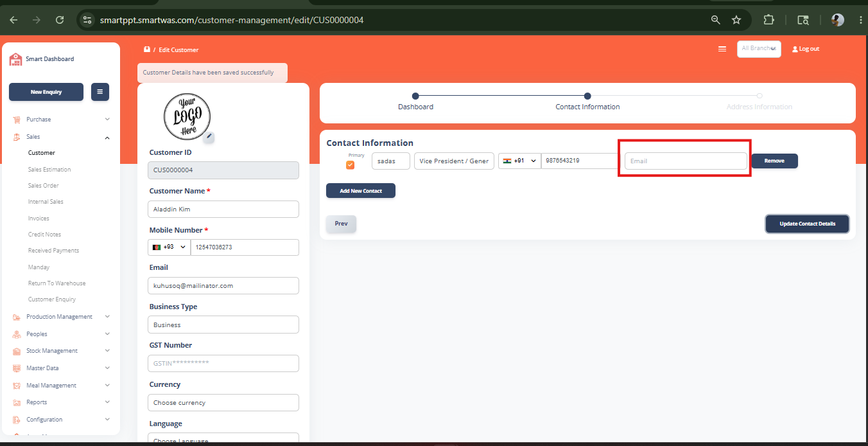This screenshot has width=868, height=446.
Task: Click the browser profile avatar
Action: tap(838, 20)
